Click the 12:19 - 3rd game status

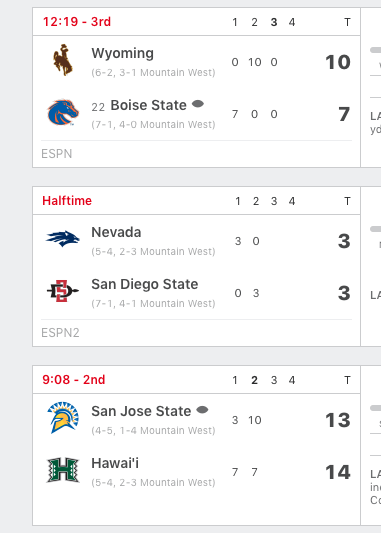coord(77,22)
